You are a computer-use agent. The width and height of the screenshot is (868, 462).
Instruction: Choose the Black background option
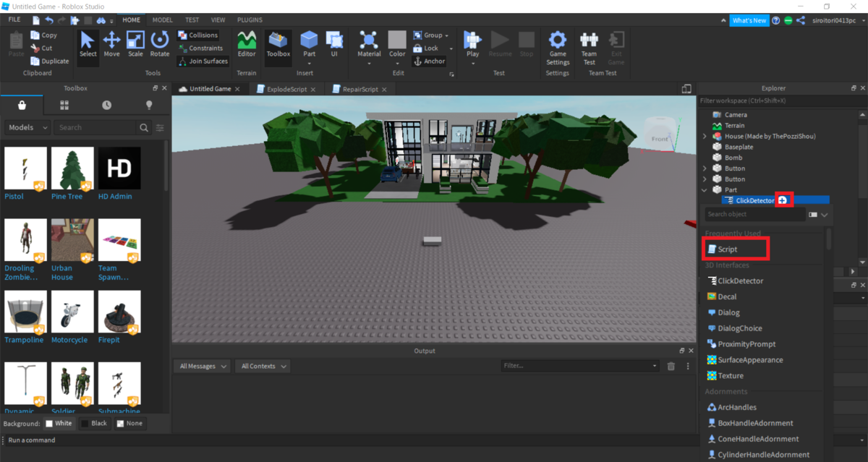(93, 423)
